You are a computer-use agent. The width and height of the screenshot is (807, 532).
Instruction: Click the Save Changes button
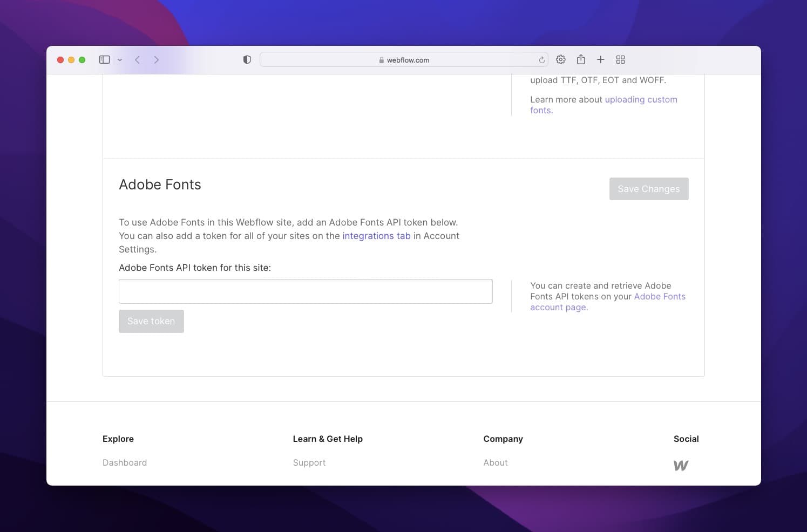tap(649, 189)
